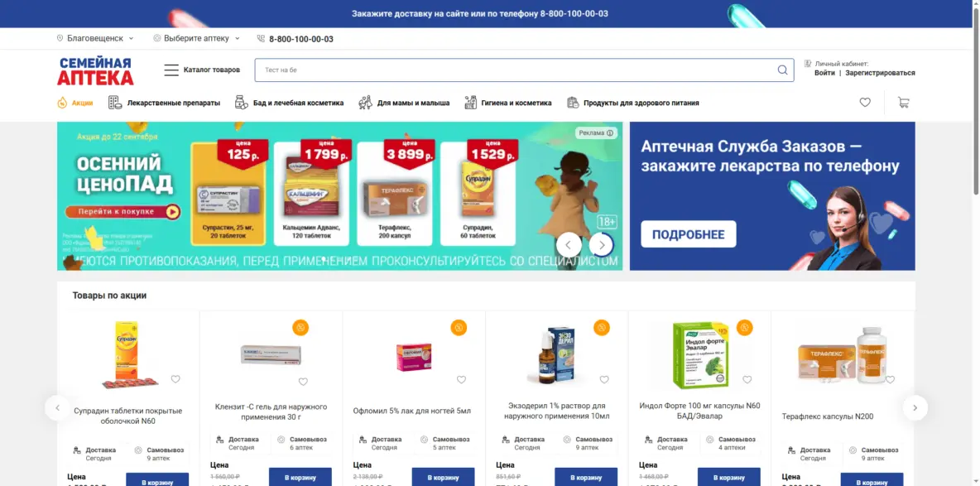The image size is (980, 486).
Task: Click the search magnifier icon
Action: pos(782,70)
